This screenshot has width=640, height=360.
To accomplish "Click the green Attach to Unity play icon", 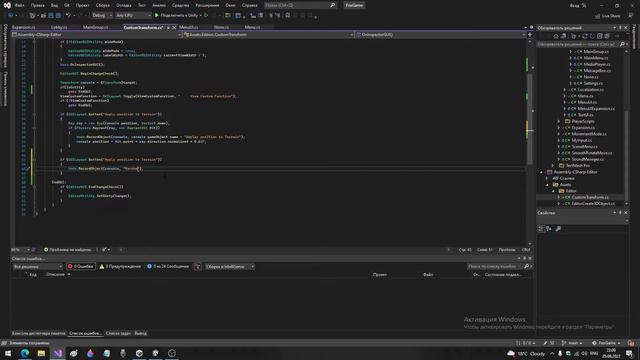I will [157, 16].
